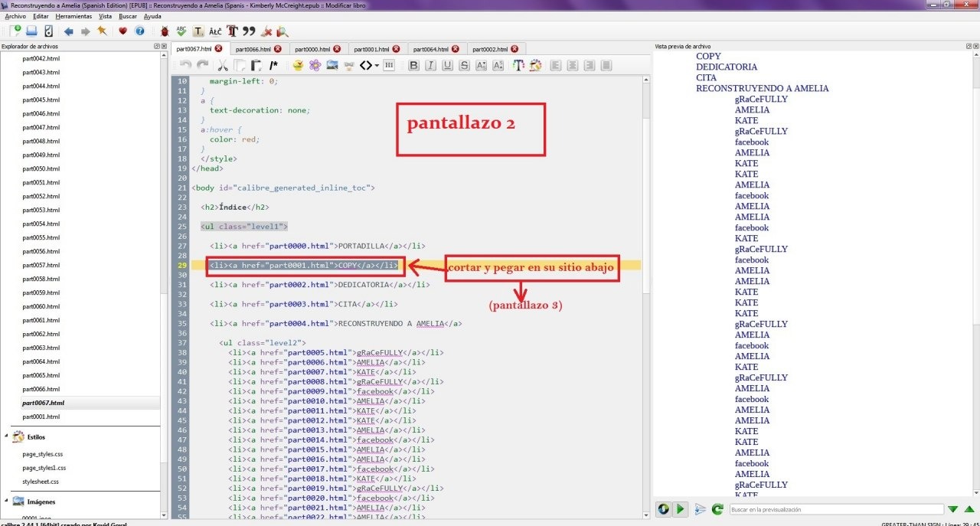The height and width of the screenshot is (526, 980).
Task: Click the scissors cut icon
Action: pyautogui.click(x=223, y=65)
